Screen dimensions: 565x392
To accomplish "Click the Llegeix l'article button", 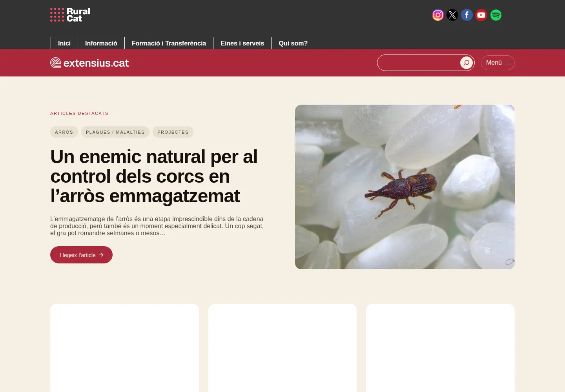I will tap(81, 255).
